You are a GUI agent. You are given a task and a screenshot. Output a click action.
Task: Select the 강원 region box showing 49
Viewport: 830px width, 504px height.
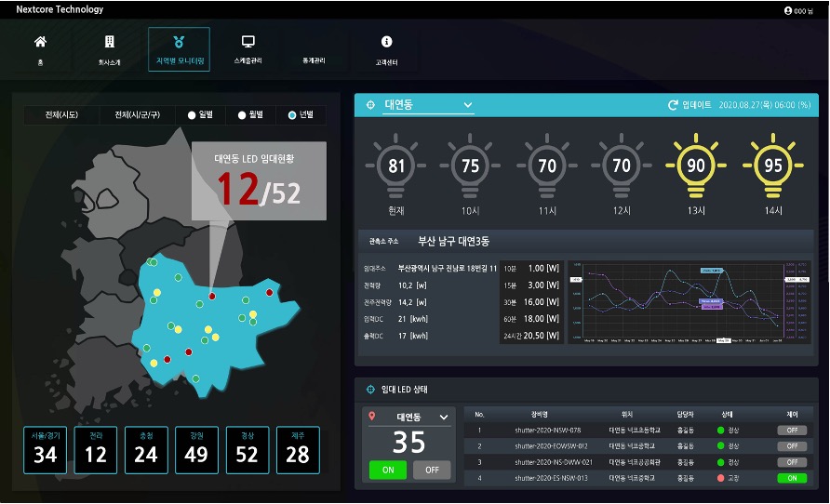click(x=196, y=450)
